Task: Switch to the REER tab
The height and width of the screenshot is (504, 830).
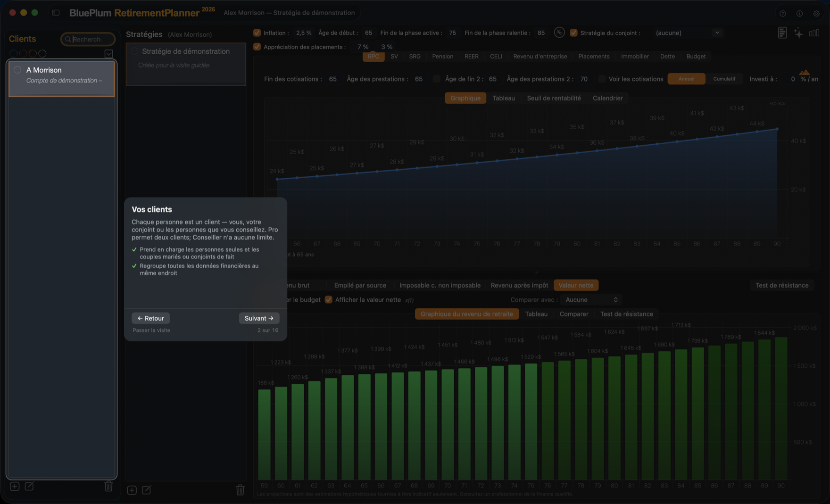Action: [x=471, y=57]
